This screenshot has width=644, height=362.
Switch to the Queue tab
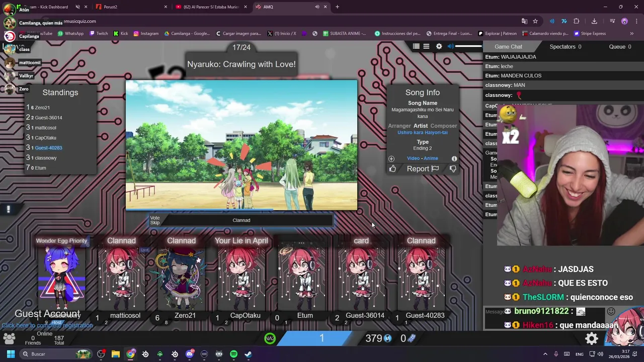pyautogui.click(x=620, y=47)
